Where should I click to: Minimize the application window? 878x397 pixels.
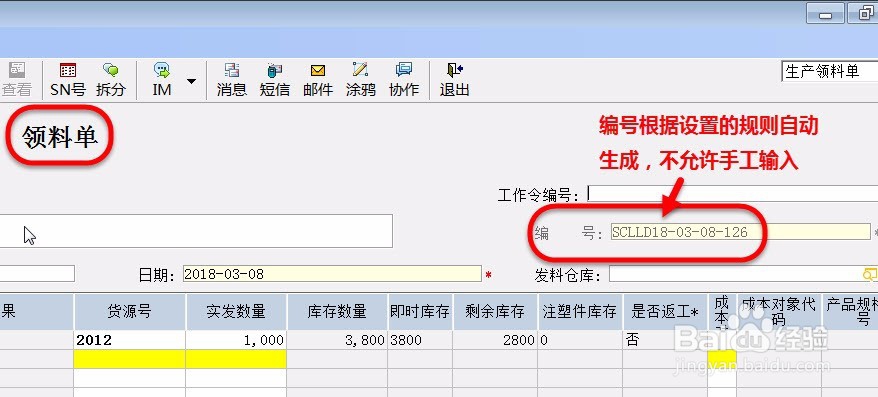pyautogui.click(x=825, y=14)
